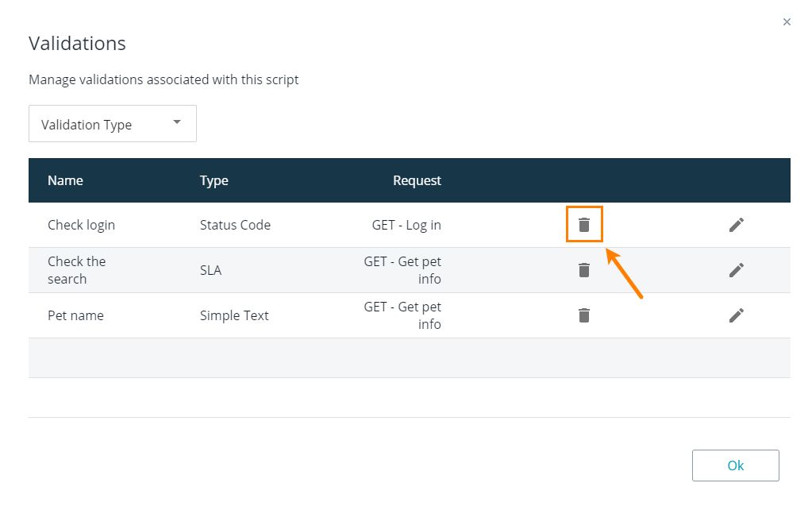Click the Status Code type cell
The width and height of the screenshot is (812, 510).
click(x=235, y=225)
